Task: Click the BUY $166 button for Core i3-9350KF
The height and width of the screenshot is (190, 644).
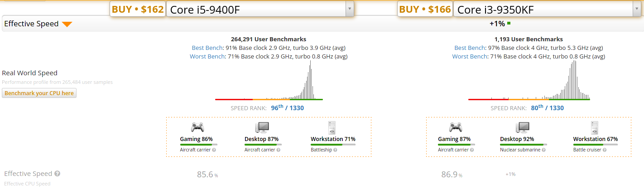Action: pos(425,10)
